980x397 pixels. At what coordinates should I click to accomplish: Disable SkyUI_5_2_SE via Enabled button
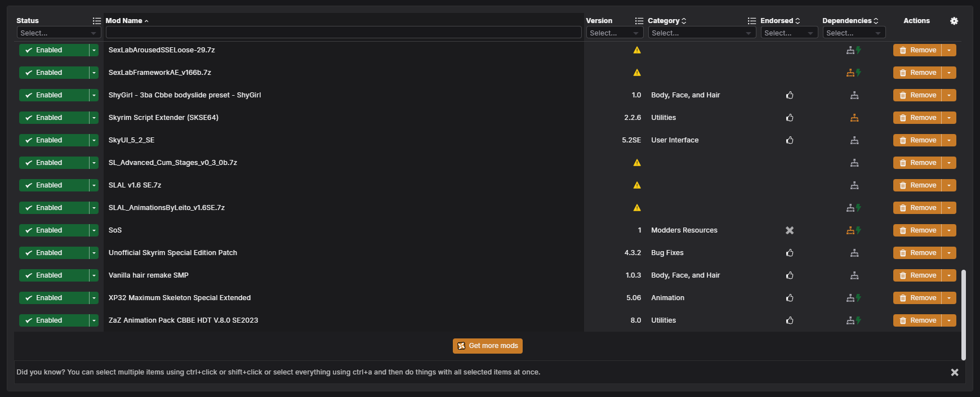54,140
